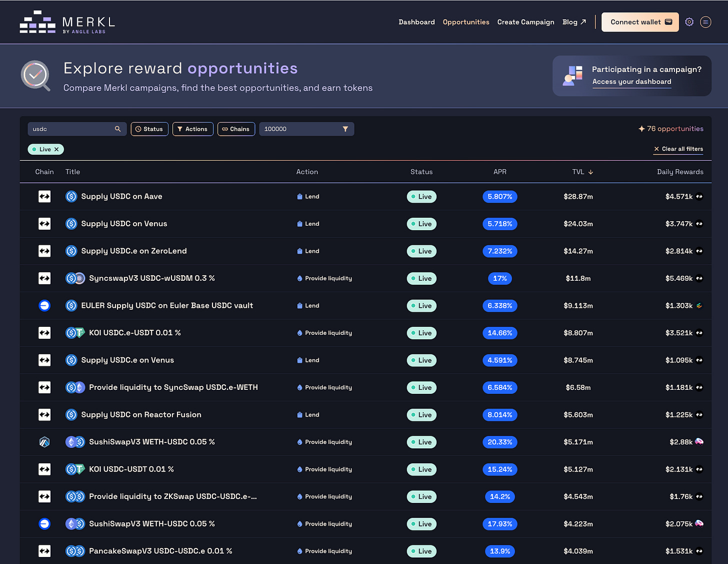Open the hamburger menu icon top right
Image resolution: width=728 pixels, height=564 pixels.
point(705,22)
